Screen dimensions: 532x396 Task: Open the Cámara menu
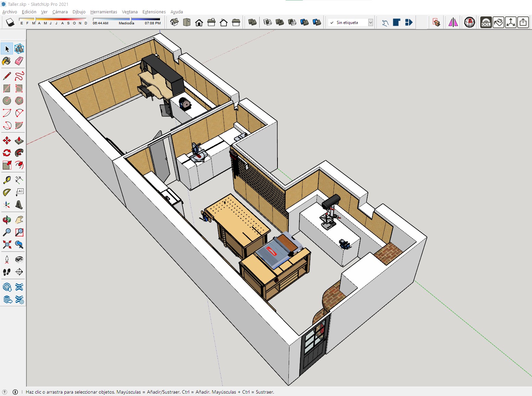pyautogui.click(x=60, y=12)
